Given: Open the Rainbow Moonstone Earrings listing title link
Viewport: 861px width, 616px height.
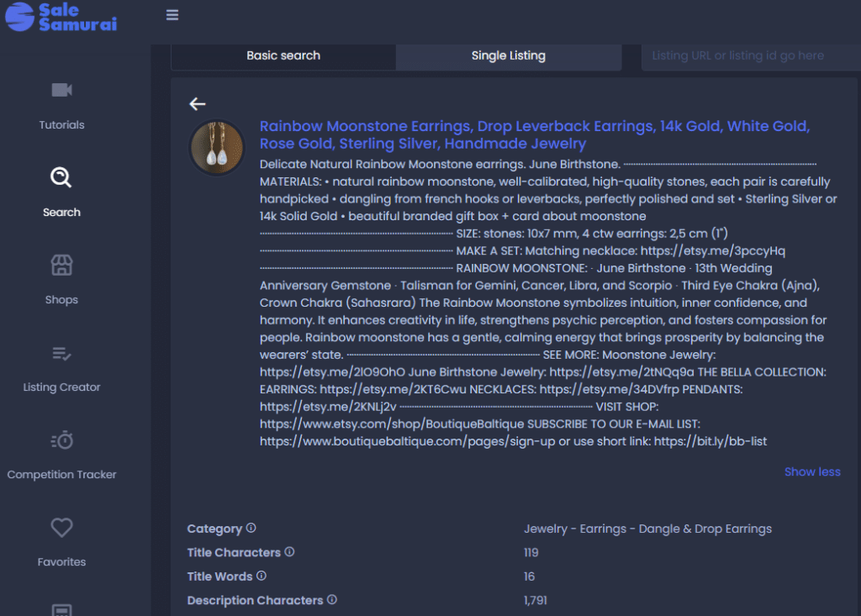Looking at the screenshot, I should (x=534, y=135).
